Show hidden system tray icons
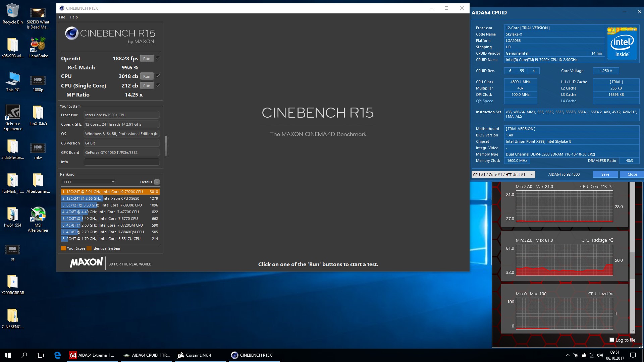 tap(568, 355)
